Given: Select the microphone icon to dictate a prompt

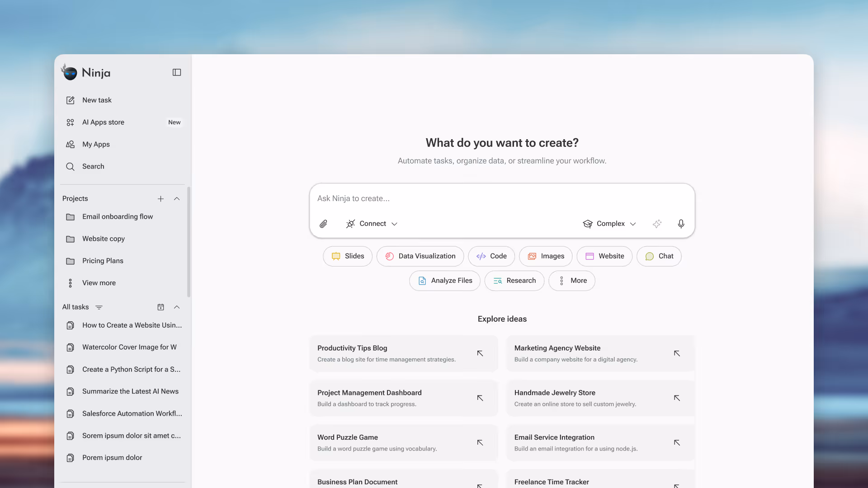Looking at the screenshot, I should (x=681, y=224).
